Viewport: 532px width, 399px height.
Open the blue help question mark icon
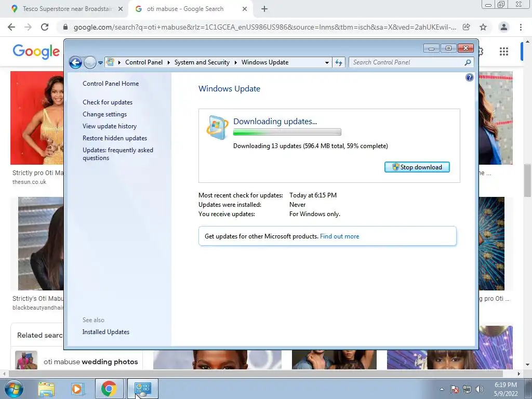point(469,77)
